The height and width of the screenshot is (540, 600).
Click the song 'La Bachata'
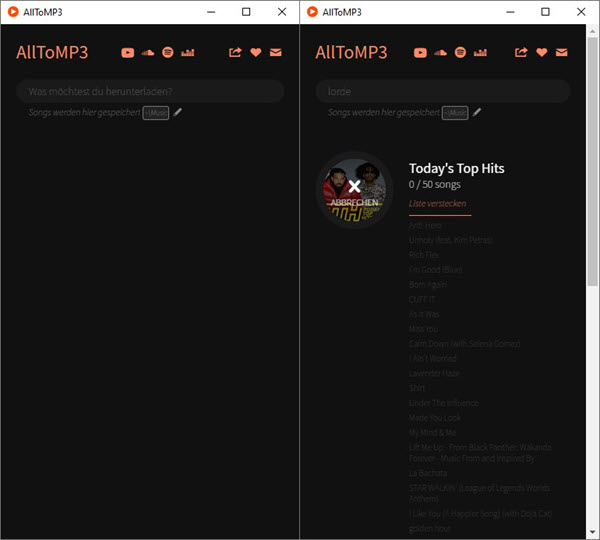[428, 473]
